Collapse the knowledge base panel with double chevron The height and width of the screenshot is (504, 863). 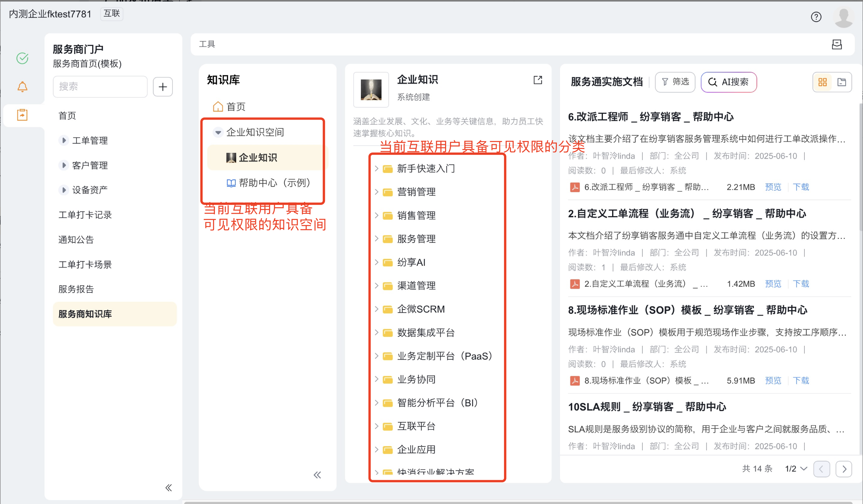coord(317,475)
